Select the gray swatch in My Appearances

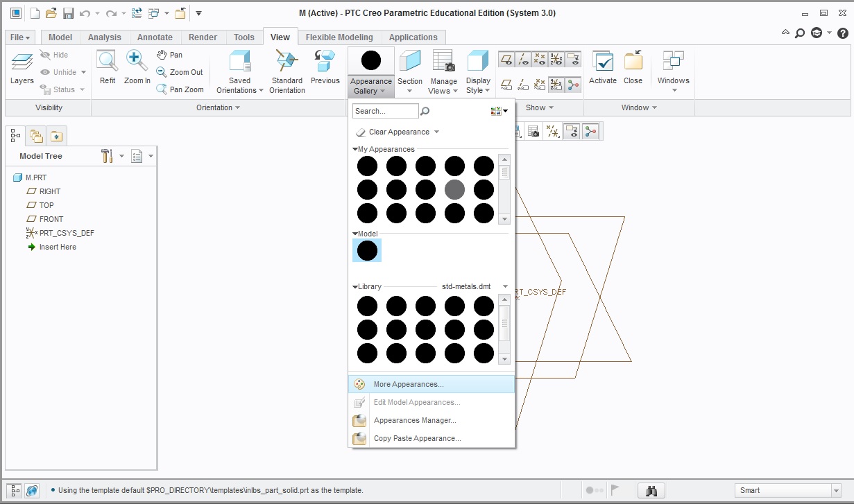[454, 189]
